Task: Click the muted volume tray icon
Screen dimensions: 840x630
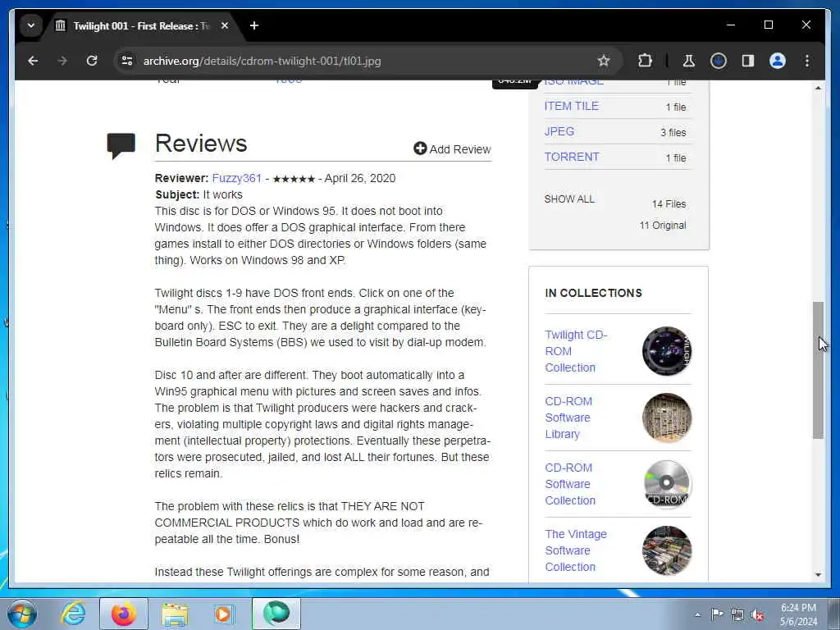Action: pos(757,614)
